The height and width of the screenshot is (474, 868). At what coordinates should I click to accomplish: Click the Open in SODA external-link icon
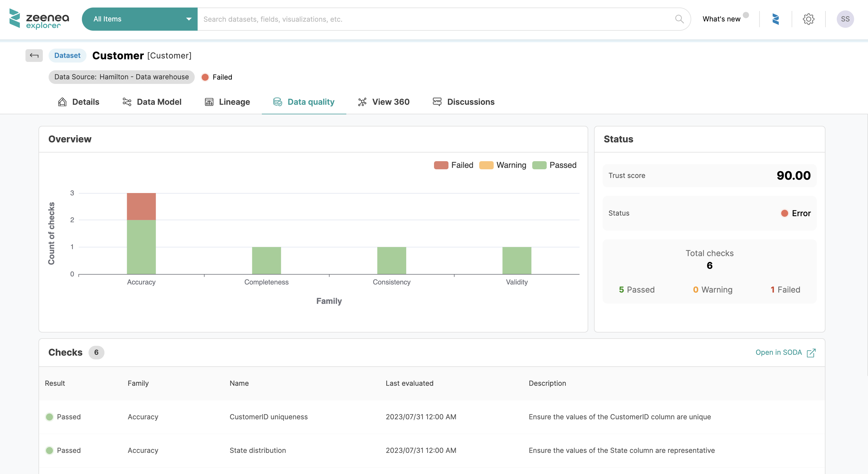pos(811,353)
